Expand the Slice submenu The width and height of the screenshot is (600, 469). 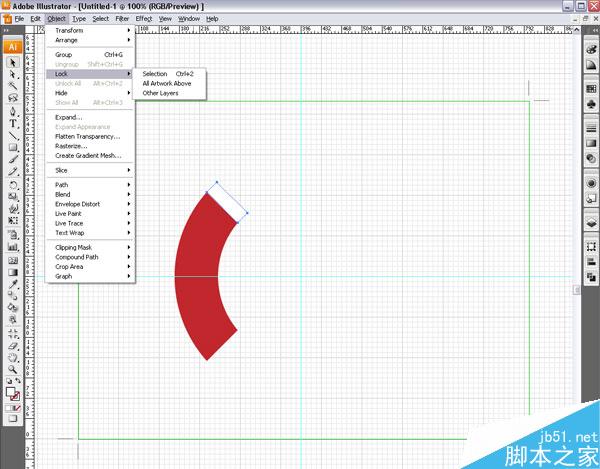[90, 170]
